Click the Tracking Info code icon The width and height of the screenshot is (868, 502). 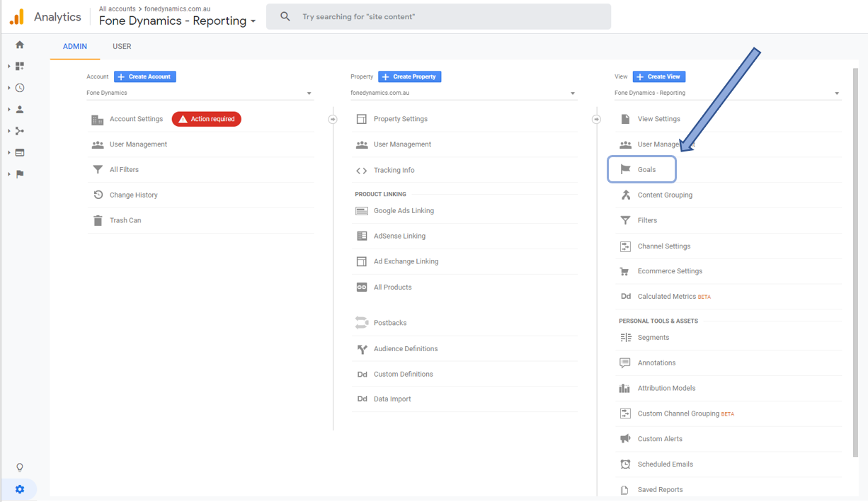tap(362, 171)
